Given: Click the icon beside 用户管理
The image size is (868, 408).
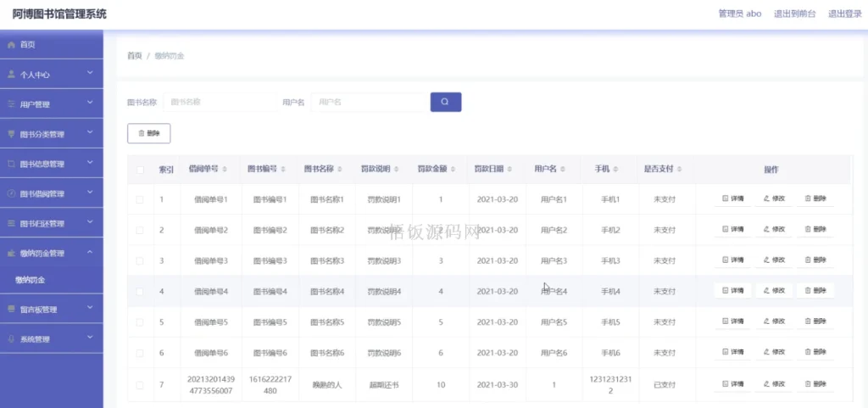Looking at the screenshot, I should pyautogui.click(x=11, y=104).
